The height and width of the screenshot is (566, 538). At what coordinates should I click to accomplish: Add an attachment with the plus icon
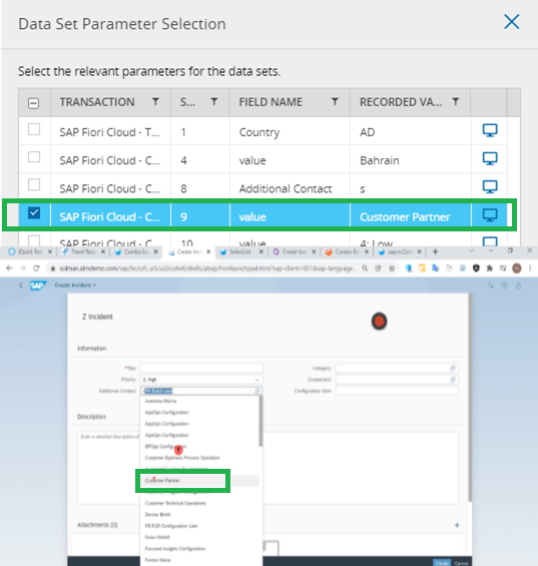(457, 525)
